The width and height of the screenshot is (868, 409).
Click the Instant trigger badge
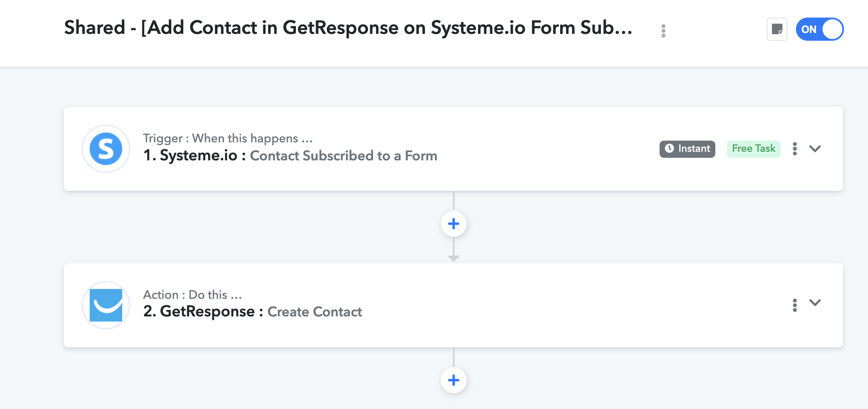[687, 149]
